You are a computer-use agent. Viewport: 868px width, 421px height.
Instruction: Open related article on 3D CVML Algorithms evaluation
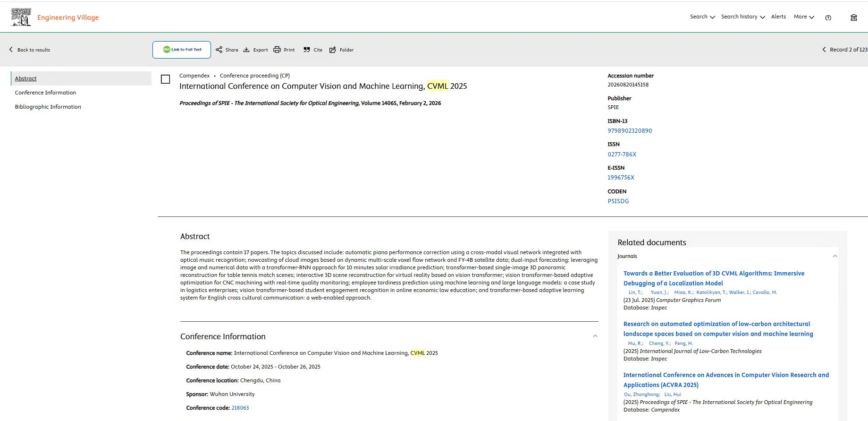[x=714, y=278]
